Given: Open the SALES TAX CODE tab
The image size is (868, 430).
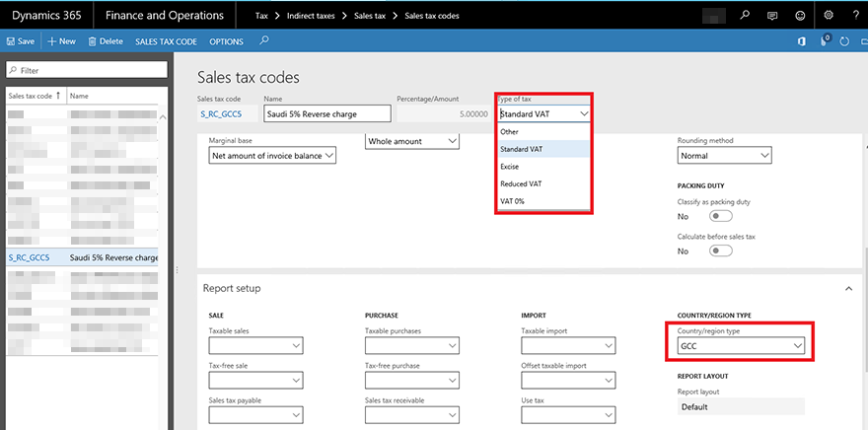Looking at the screenshot, I should [x=166, y=41].
